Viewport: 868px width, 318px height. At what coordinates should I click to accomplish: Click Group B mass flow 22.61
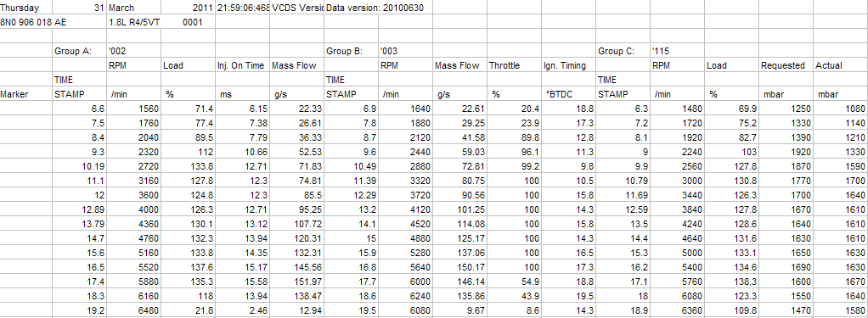click(x=460, y=109)
